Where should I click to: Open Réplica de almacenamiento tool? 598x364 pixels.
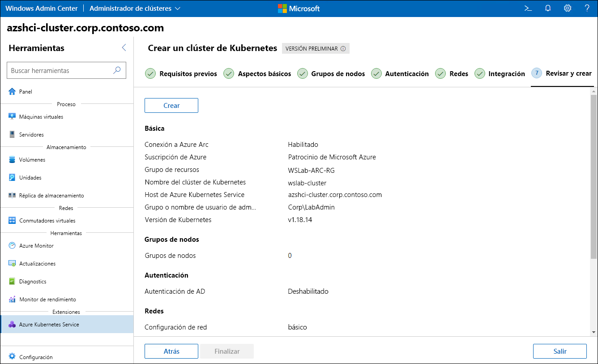67,196
